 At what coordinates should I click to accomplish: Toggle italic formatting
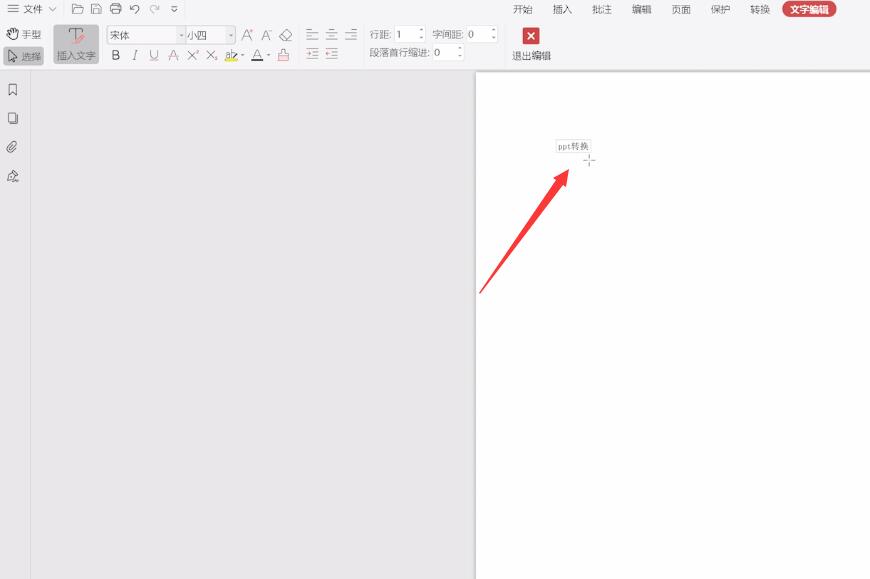click(x=135, y=55)
